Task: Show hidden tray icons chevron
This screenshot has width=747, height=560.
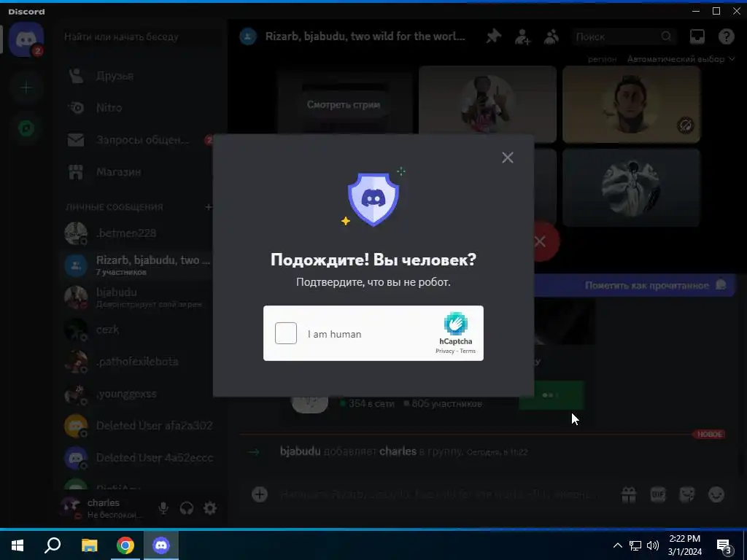Action: [x=617, y=545]
